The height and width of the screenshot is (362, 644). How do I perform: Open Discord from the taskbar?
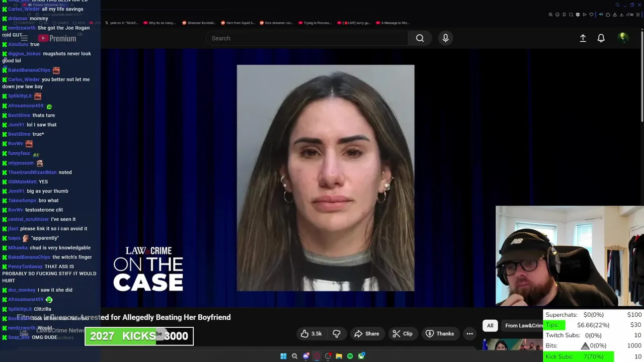pyautogui.click(x=306, y=356)
